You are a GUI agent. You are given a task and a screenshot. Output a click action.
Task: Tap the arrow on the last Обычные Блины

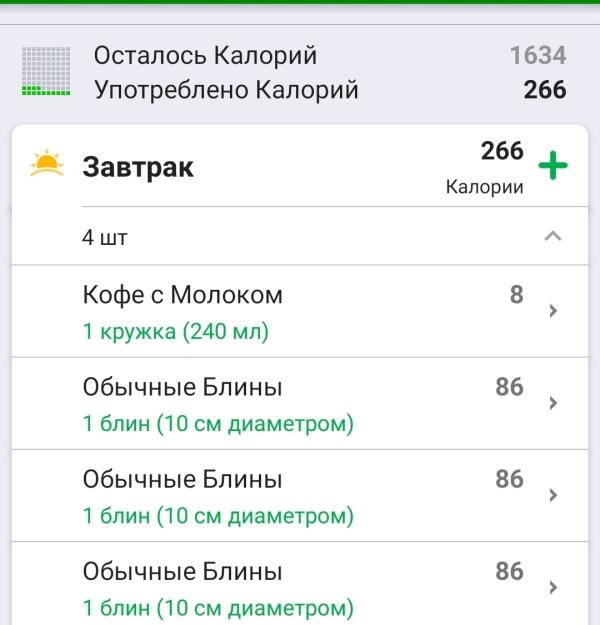553,587
